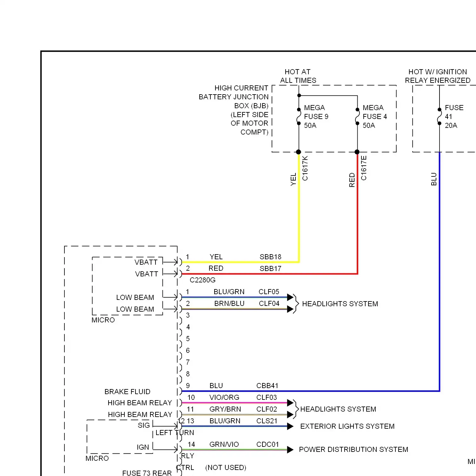Select the 'VIO/ORG' wire color label
This screenshot has width=476, height=476.
224,397
